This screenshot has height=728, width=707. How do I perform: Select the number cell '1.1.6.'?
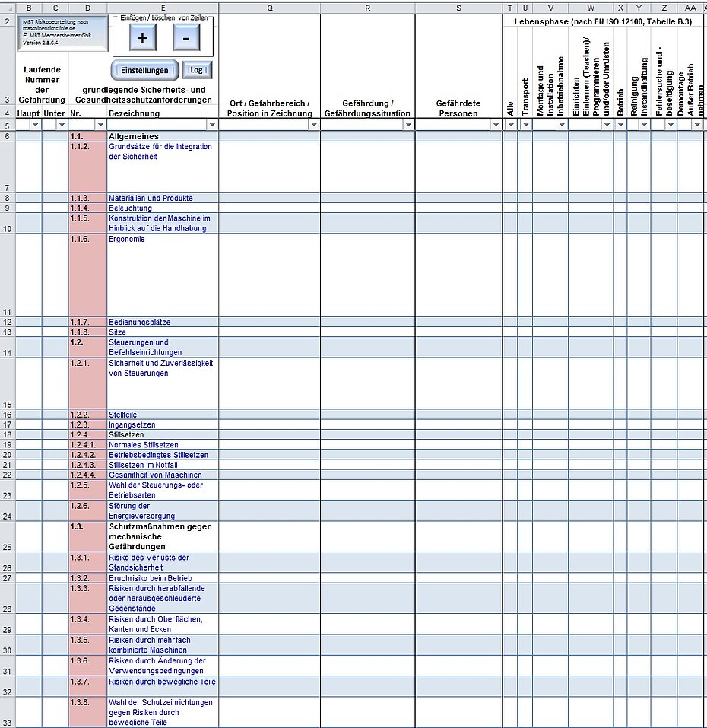point(87,275)
